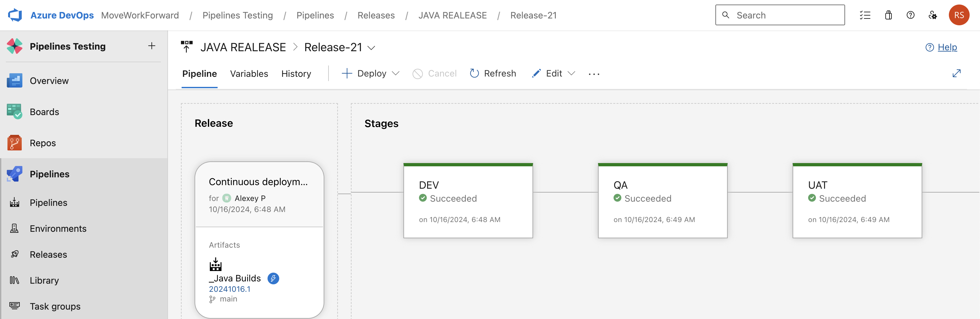
Task: Click the RS user avatar
Action: 959,15
